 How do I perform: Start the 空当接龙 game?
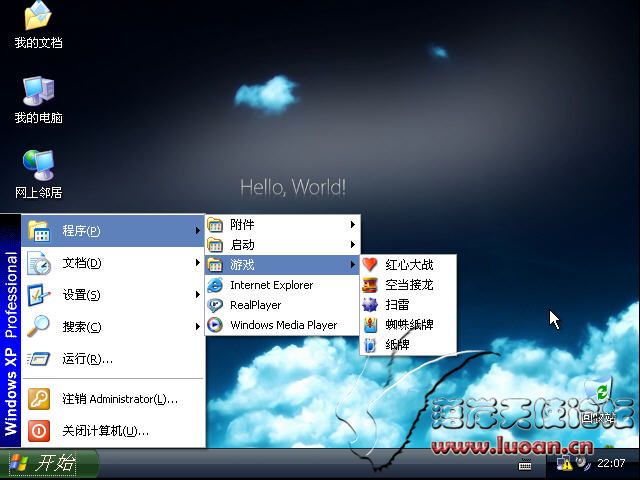point(408,285)
